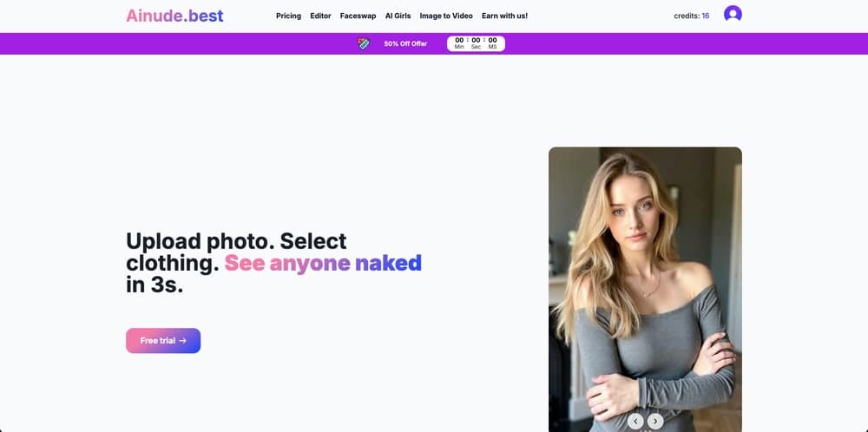Show next image with right arrow
This screenshot has height=432, width=868.
(654, 422)
